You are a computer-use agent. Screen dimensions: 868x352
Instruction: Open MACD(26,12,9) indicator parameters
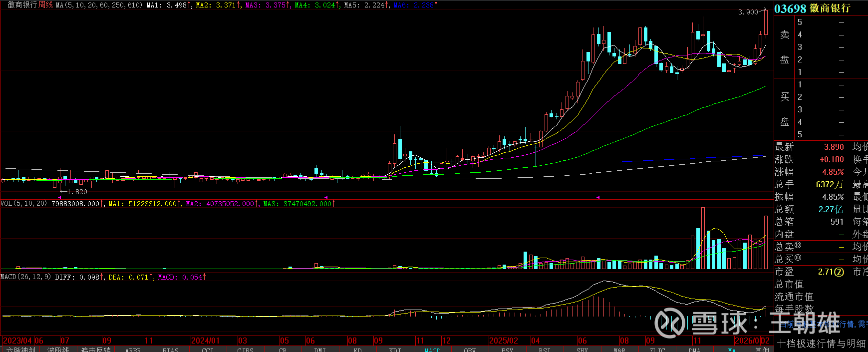coord(26,277)
